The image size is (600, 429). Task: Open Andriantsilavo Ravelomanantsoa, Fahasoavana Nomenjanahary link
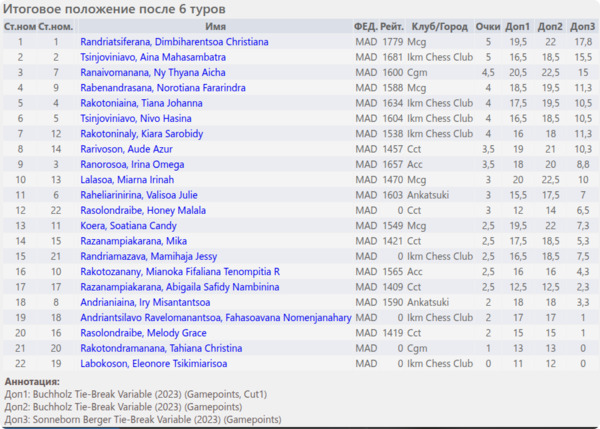215,317
